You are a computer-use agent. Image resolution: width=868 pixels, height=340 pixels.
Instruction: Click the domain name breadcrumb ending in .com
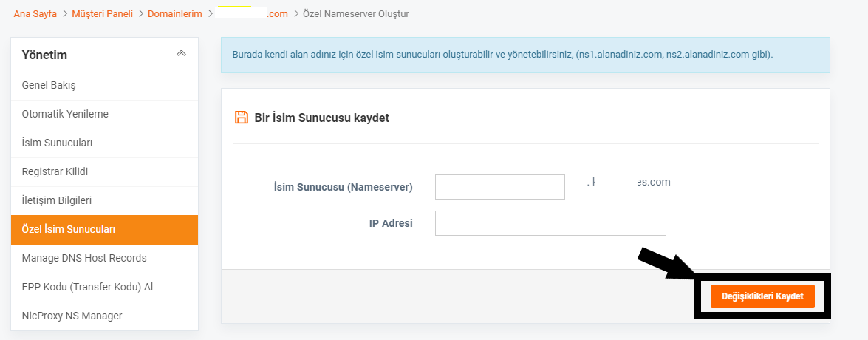(253, 14)
